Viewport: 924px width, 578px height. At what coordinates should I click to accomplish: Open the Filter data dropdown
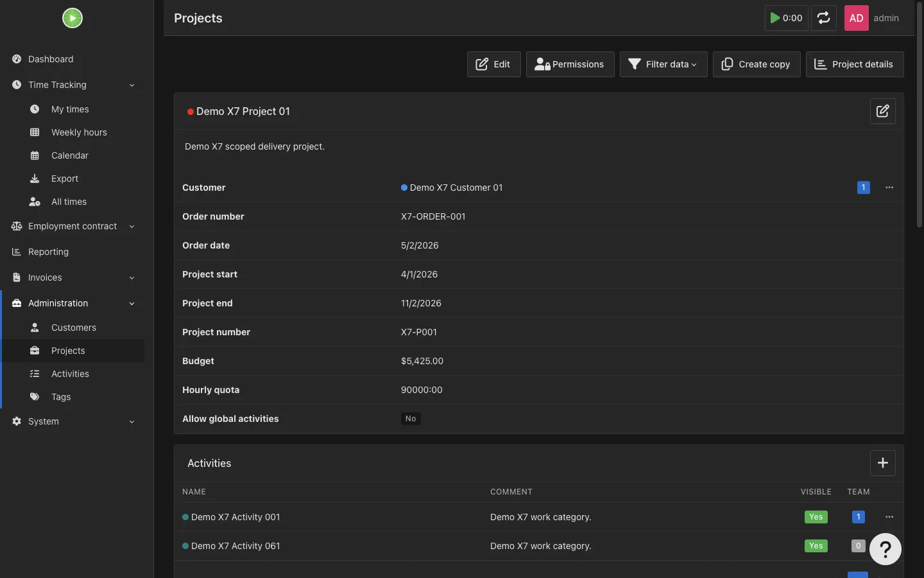[x=663, y=64]
